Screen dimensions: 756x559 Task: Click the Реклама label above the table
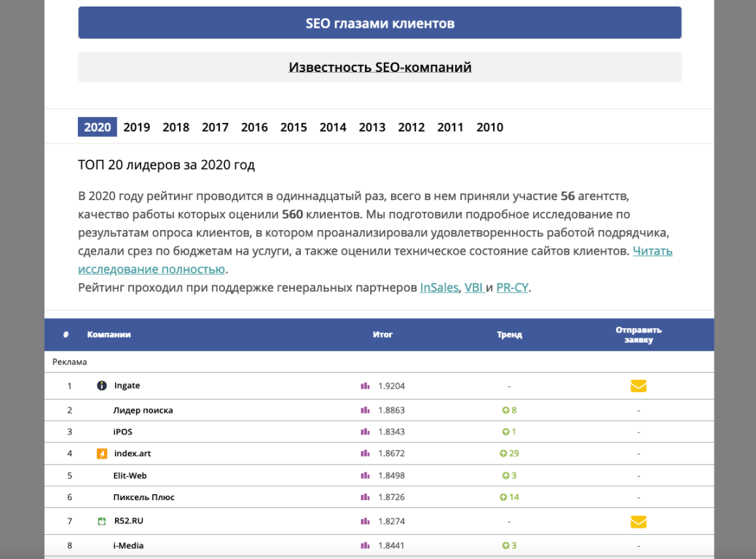(69, 362)
